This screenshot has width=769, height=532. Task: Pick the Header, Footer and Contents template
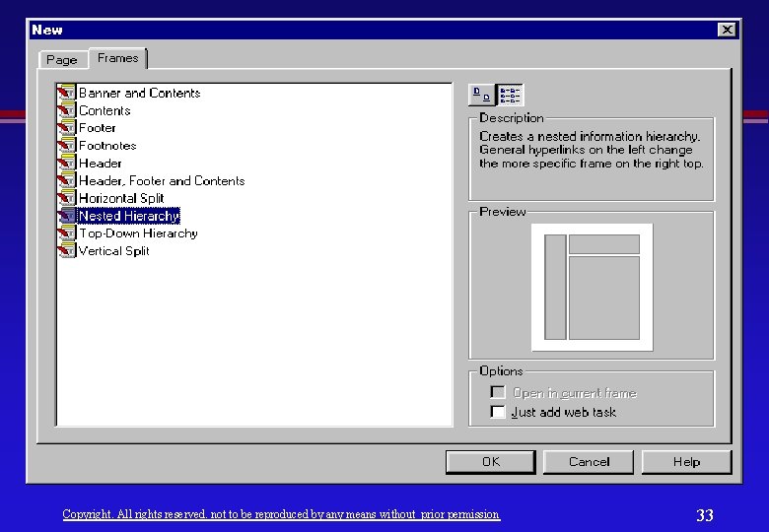(162, 180)
